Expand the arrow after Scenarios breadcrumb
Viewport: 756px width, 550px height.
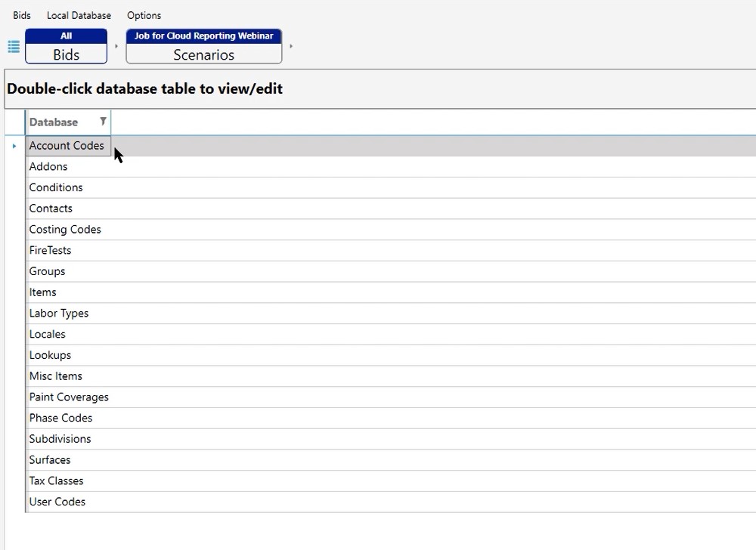(291, 47)
